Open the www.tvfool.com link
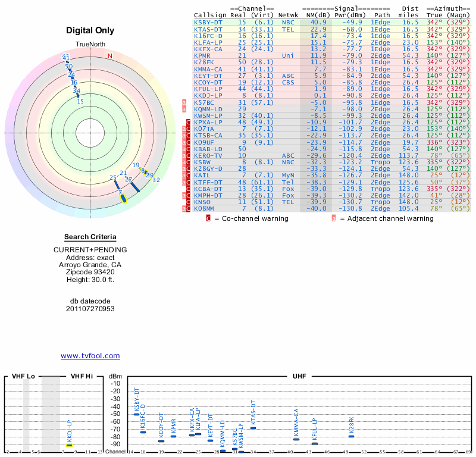The width and height of the screenshot is (476, 457). [90, 356]
